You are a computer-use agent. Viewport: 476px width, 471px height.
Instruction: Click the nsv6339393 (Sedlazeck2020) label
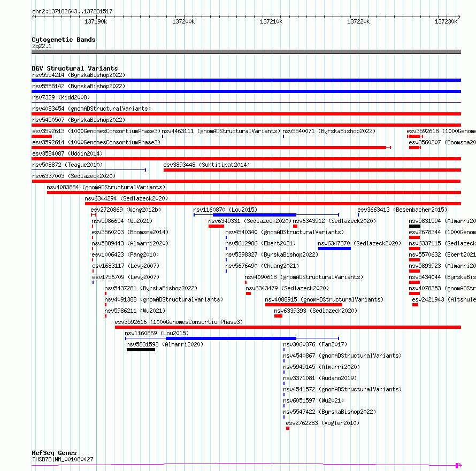coord(316,311)
